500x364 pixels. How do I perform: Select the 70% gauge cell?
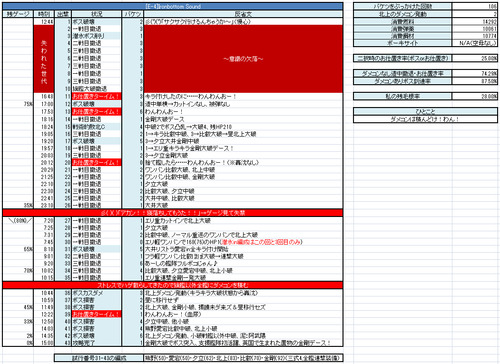[18, 270]
